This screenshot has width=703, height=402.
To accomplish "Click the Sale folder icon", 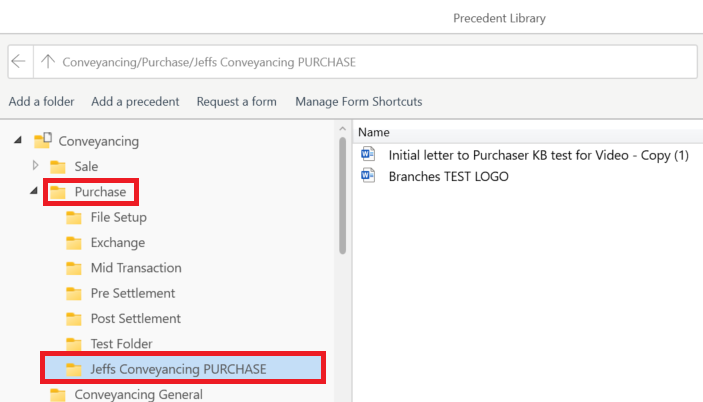I will [x=58, y=166].
